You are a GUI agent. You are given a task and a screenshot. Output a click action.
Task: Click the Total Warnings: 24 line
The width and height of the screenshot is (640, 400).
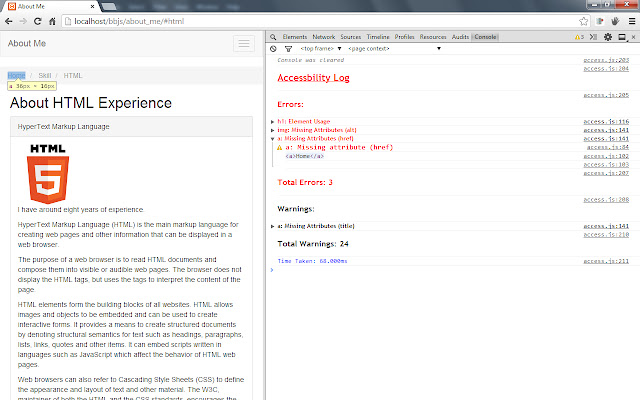(313, 244)
